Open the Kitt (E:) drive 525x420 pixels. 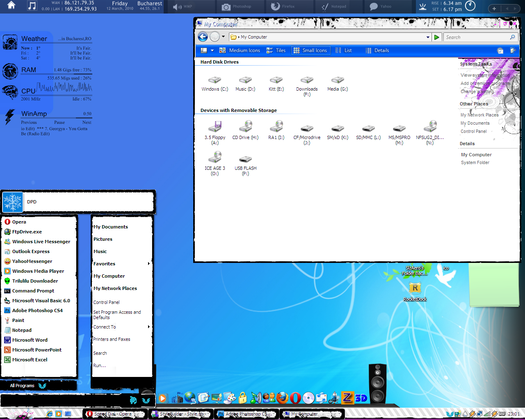pyautogui.click(x=276, y=84)
